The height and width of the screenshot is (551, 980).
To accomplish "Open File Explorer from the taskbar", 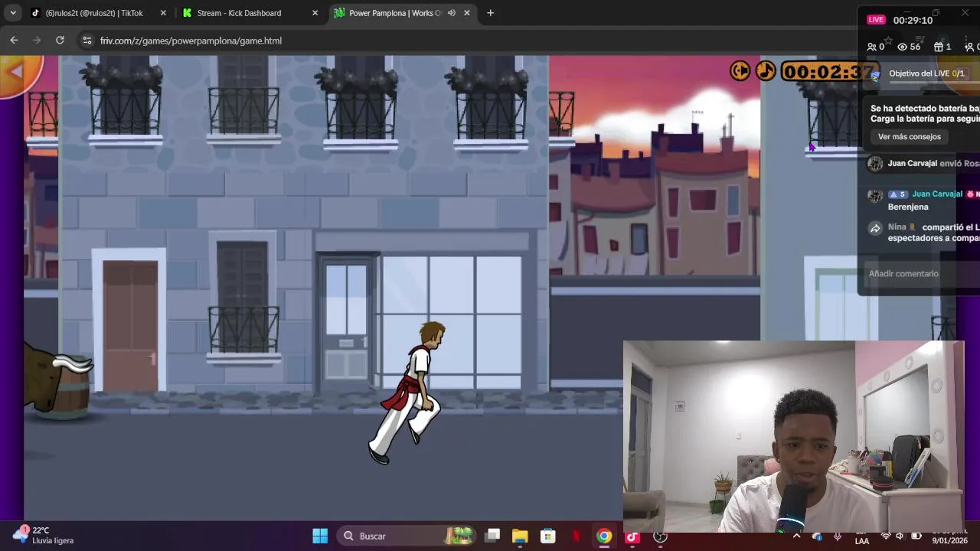I will click(x=520, y=536).
